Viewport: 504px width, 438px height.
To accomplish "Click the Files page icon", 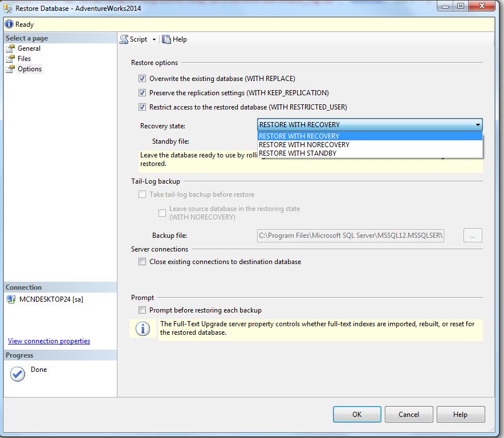I will [x=11, y=59].
